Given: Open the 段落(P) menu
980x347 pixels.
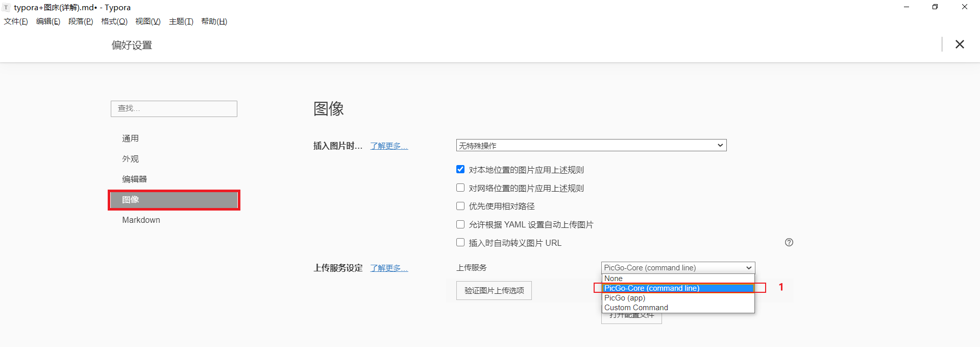Looking at the screenshot, I should coord(81,21).
